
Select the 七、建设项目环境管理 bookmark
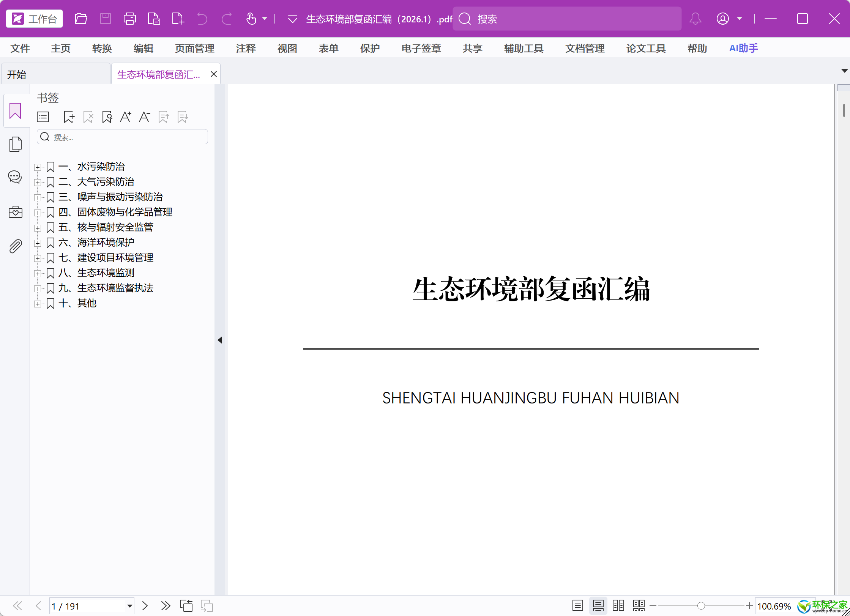(106, 258)
